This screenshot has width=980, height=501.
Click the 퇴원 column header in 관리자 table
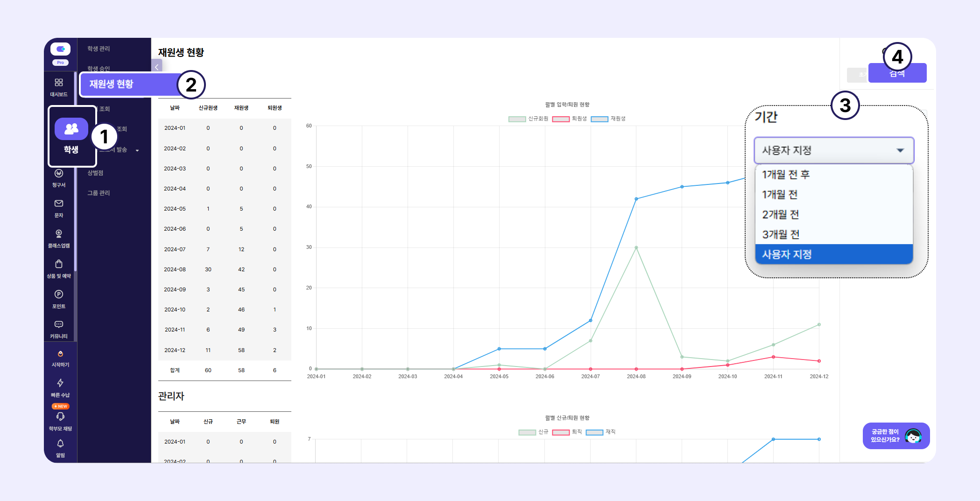[x=275, y=422]
